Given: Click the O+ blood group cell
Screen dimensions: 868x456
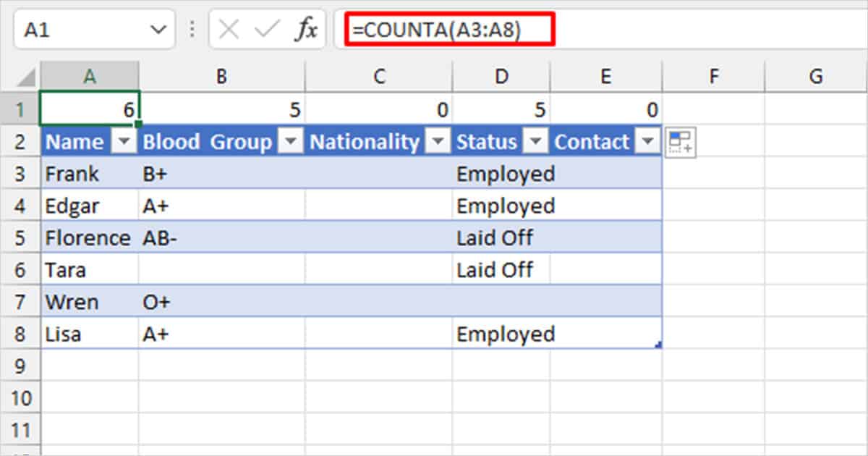Looking at the screenshot, I should coord(221,301).
